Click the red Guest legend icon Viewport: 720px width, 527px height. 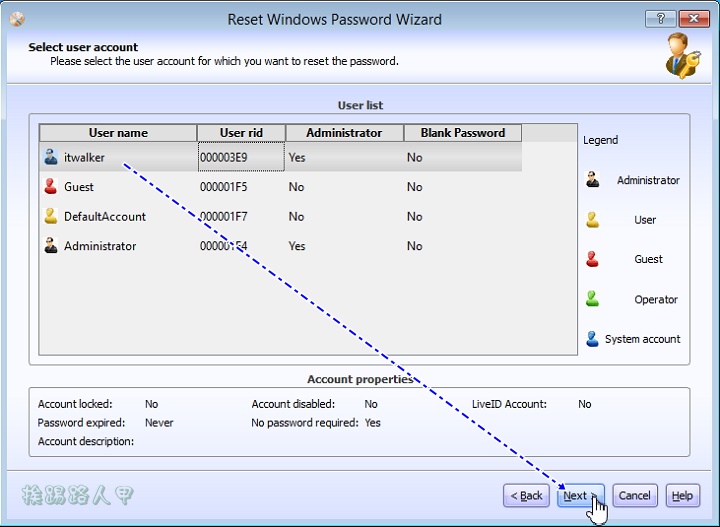point(592,259)
